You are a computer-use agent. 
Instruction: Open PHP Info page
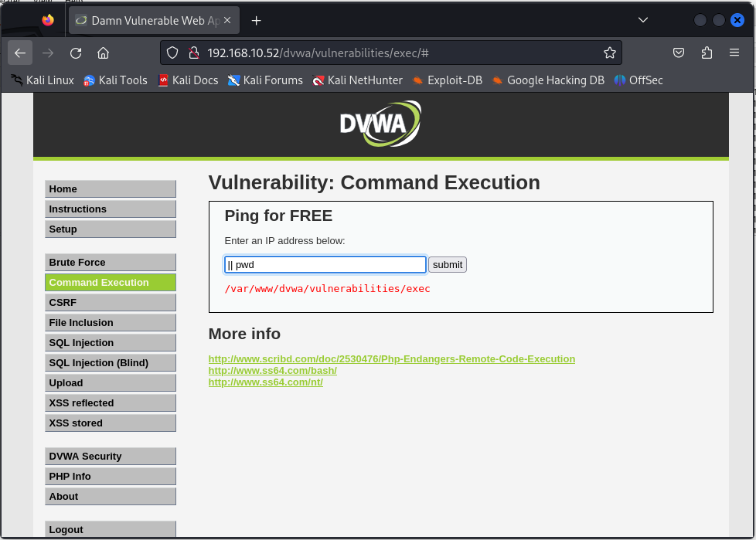[x=111, y=477]
